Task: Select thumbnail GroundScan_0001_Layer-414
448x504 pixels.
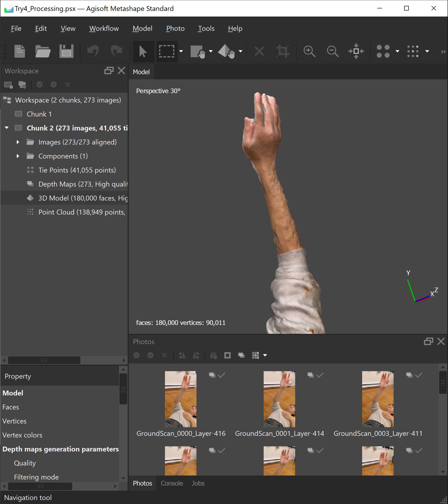Action: pos(279,399)
